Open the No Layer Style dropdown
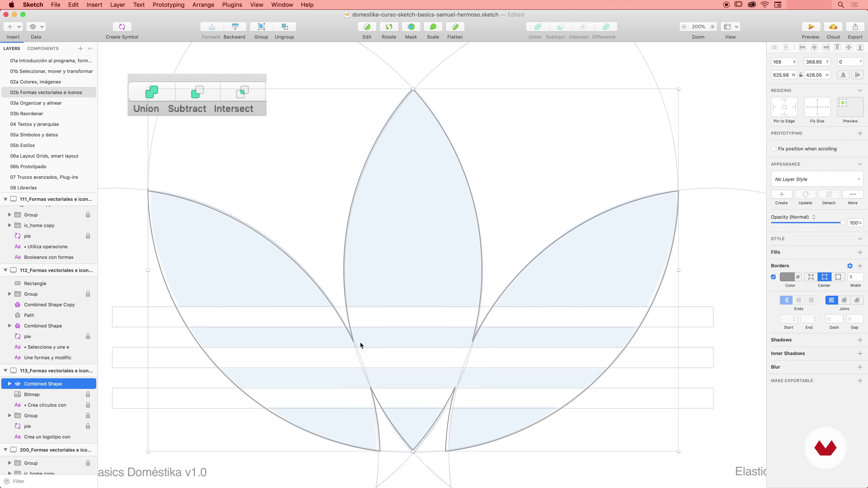 [817, 179]
